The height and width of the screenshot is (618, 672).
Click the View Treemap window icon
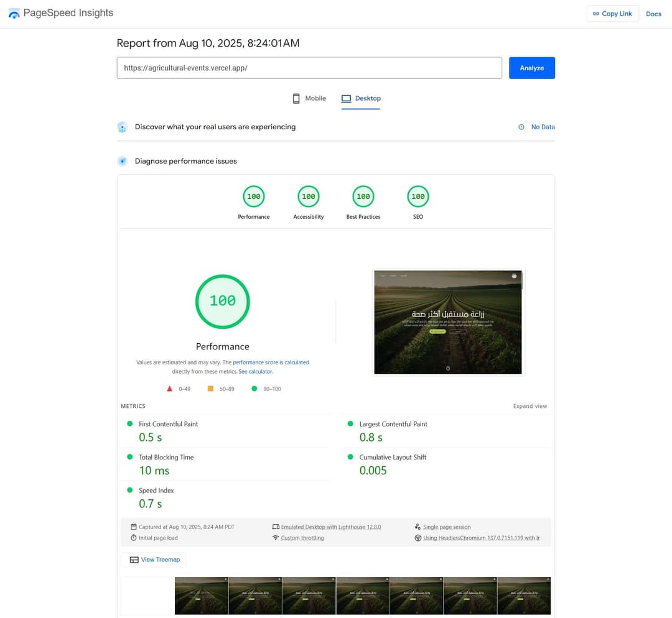(x=134, y=560)
